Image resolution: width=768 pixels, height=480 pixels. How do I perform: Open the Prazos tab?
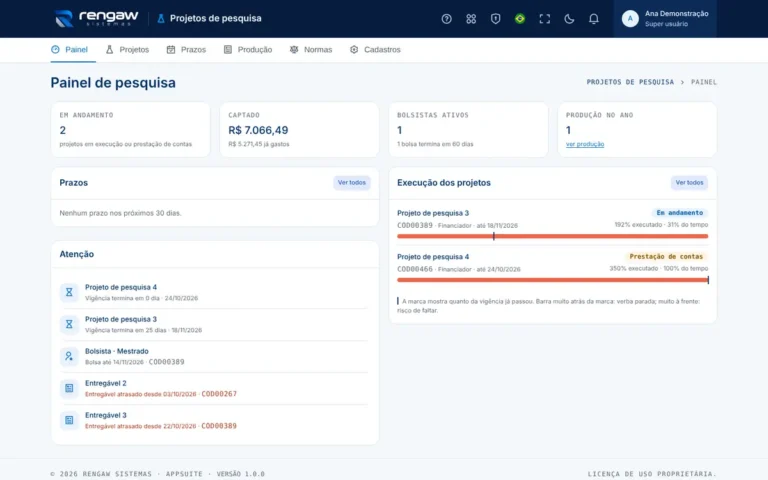pos(186,49)
